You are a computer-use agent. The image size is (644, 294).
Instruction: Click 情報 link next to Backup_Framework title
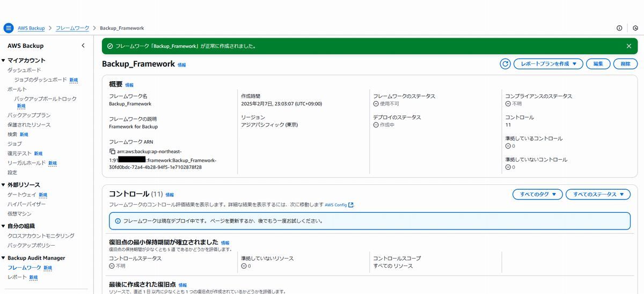pyautogui.click(x=182, y=65)
